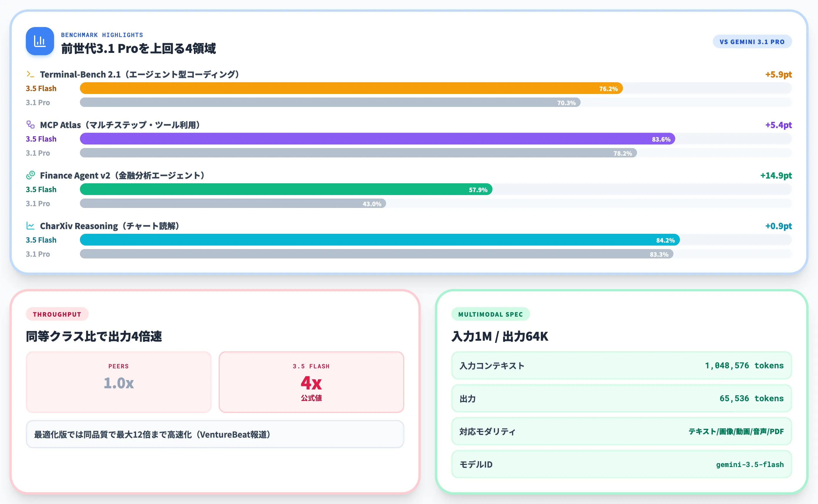Click the grey 78.2% MCP Atlas bar
This screenshot has height=504, width=818.
pyautogui.click(x=358, y=153)
